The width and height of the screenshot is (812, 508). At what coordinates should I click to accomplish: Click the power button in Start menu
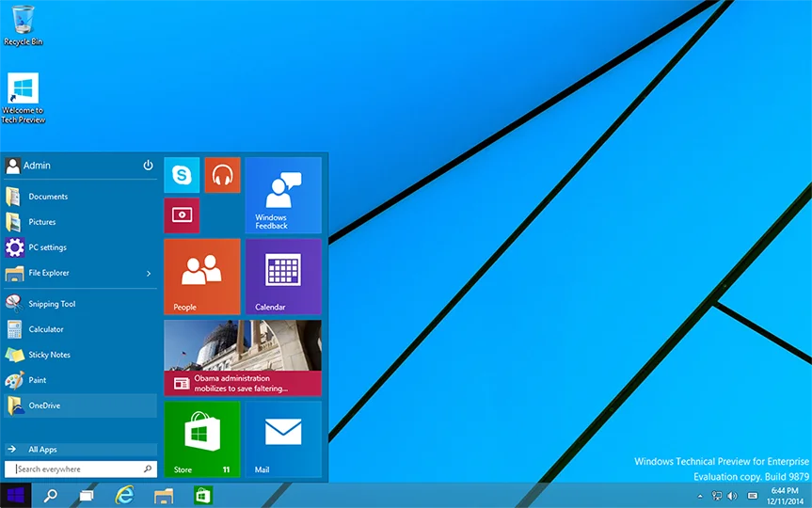(148, 166)
